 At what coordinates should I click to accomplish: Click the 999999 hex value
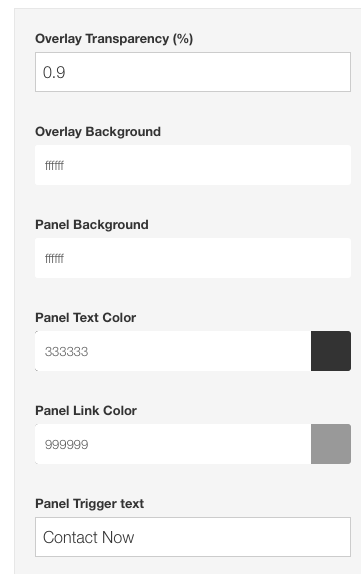point(66,445)
